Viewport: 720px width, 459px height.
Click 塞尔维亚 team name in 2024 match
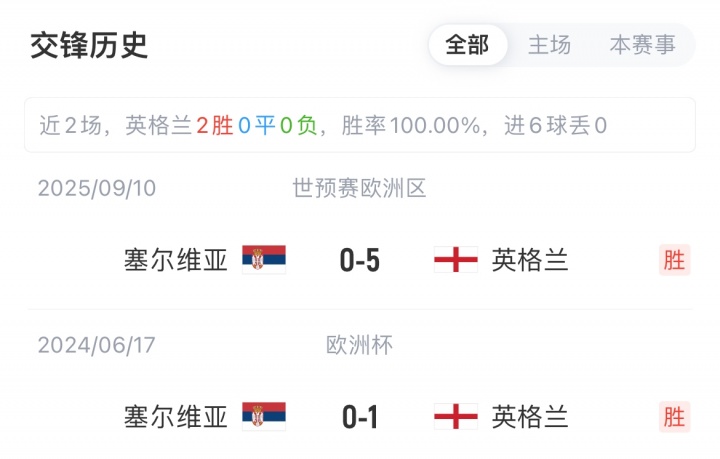[x=176, y=416]
